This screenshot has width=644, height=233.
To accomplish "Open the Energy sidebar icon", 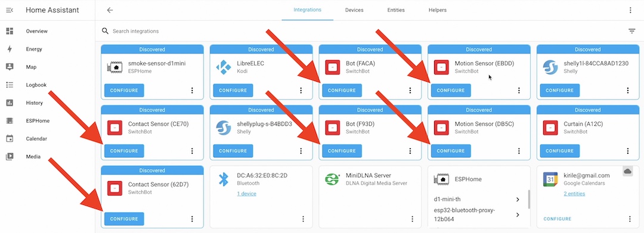I will coord(10,49).
